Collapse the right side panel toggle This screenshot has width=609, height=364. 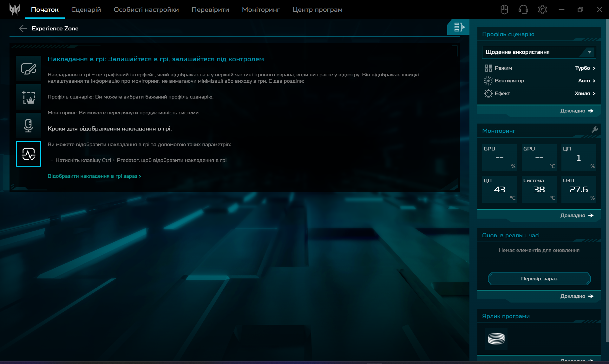pyautogui.click(x=459, y=27)
